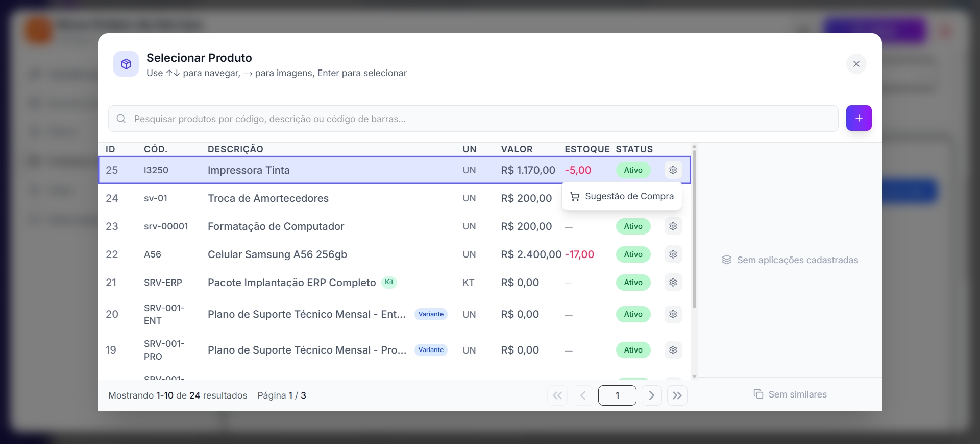Open gear settings for Impressora Tinta row

click(x=673, y=170)
